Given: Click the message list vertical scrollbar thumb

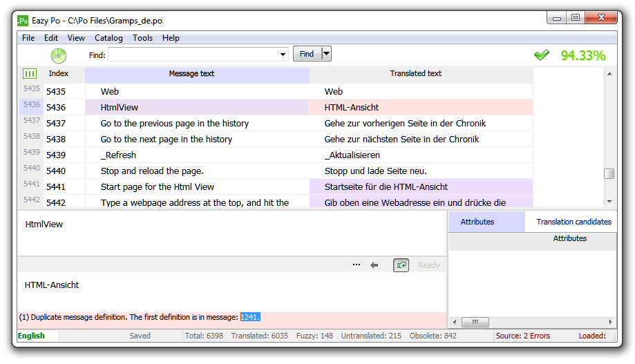Looking at the screenshot, I should [609, 174].
